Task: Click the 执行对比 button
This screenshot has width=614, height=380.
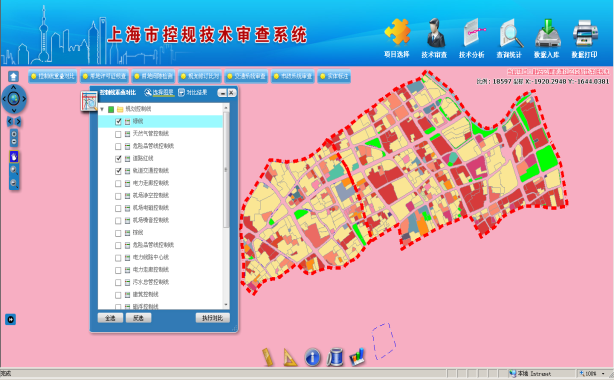Action: [x=213, y=318]
